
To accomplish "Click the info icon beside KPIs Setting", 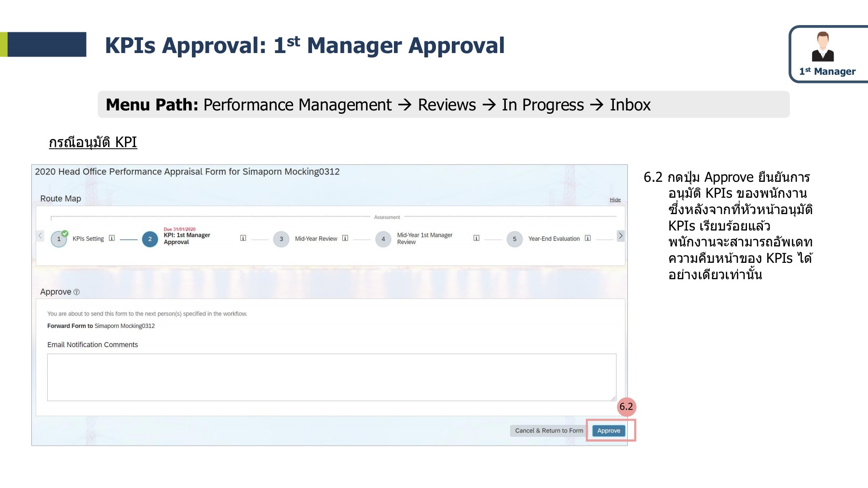I will coord(112,238).
